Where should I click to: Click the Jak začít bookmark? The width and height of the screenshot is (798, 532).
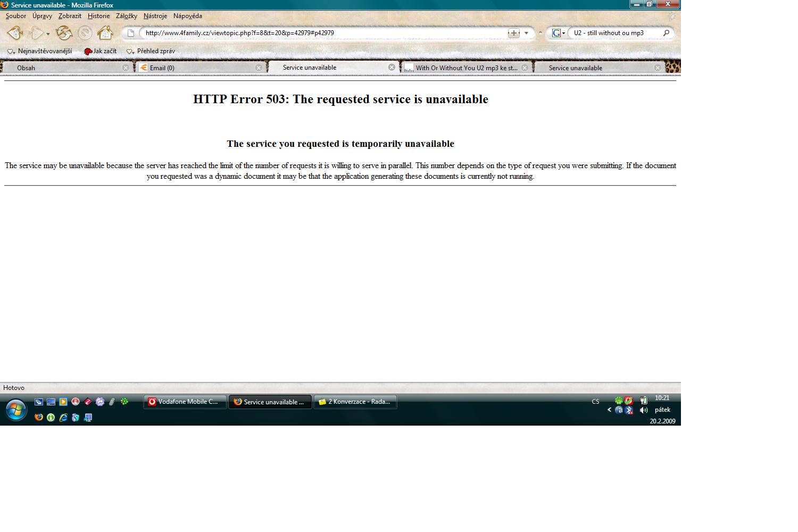101,51
